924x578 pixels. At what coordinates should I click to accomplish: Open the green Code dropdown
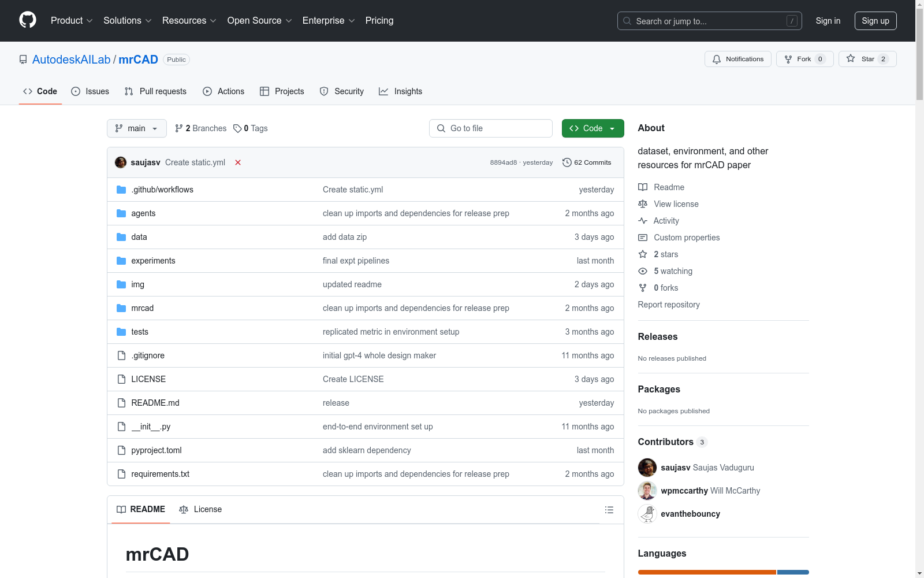click(593, 128)
